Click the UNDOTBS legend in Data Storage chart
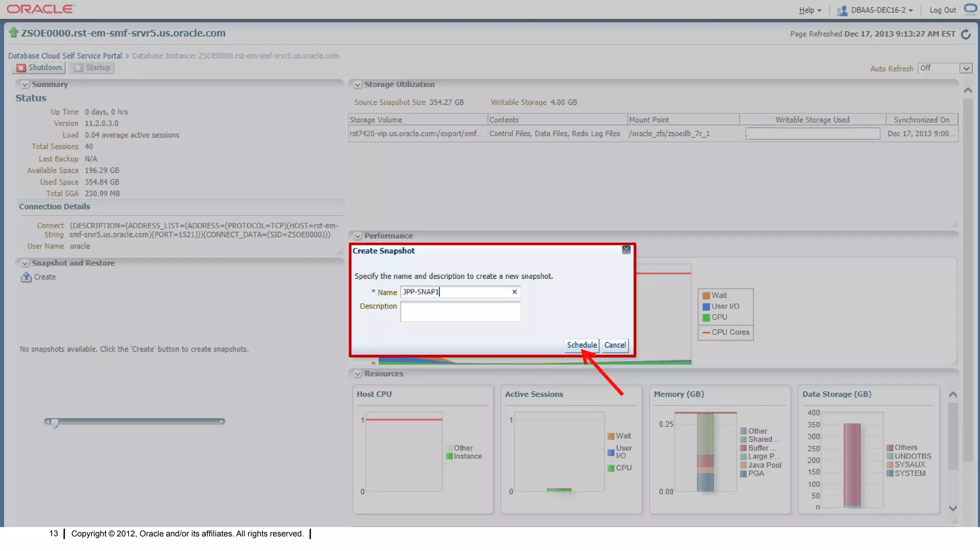Screen dimensions: 980x551 (909, 456)
